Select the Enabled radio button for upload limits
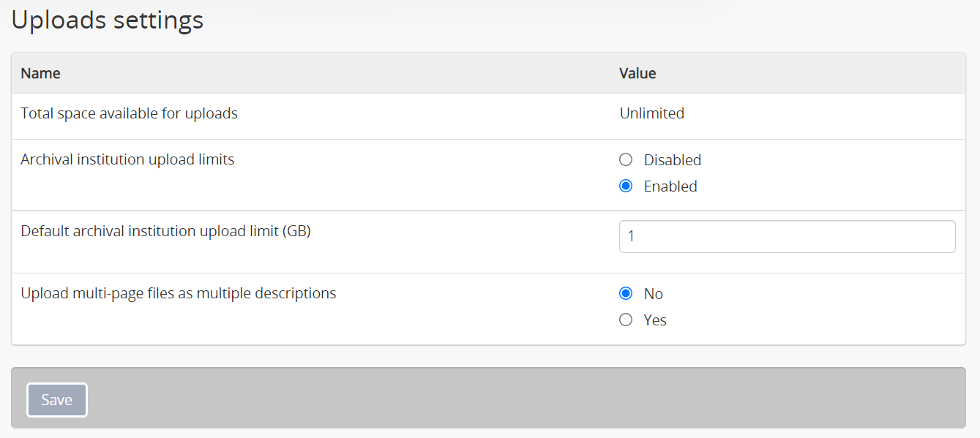 pos(626,186)
